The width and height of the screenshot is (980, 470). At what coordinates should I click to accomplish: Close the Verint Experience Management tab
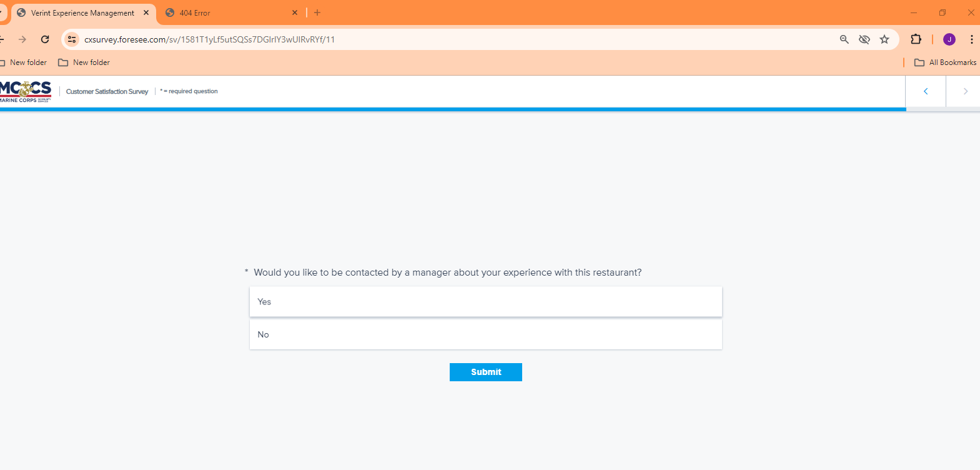pyautogui.click(x=146, y=12)
